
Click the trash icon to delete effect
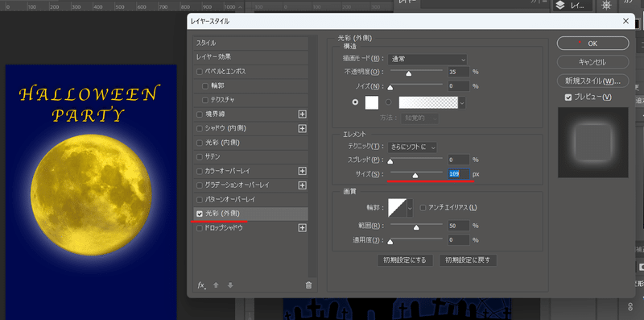tap(308, 285)
